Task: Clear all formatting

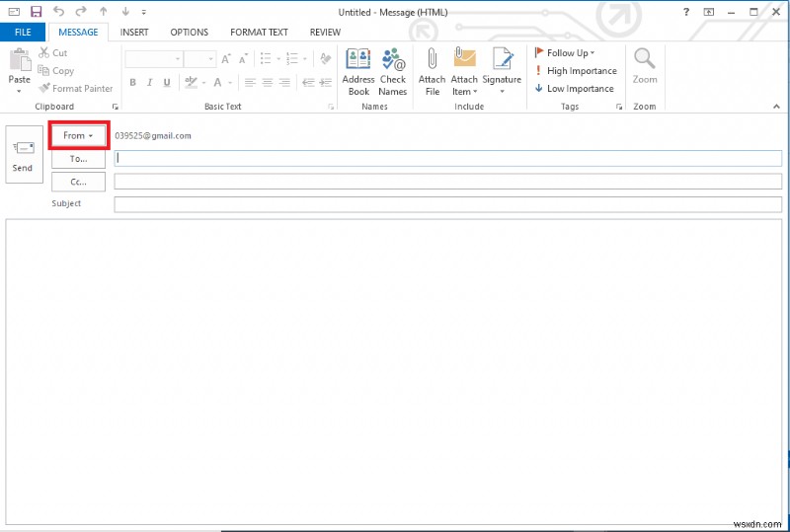Action: 326,59
